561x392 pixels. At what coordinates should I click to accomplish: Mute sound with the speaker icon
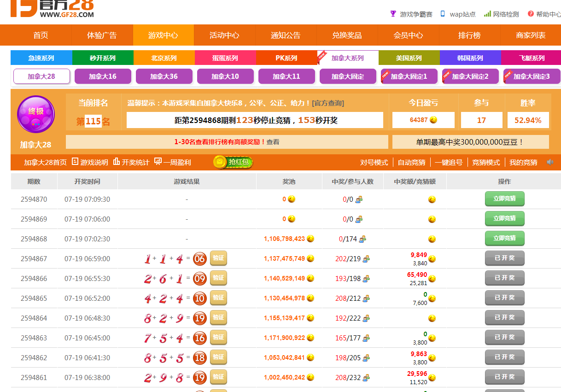tap(550, 162)
